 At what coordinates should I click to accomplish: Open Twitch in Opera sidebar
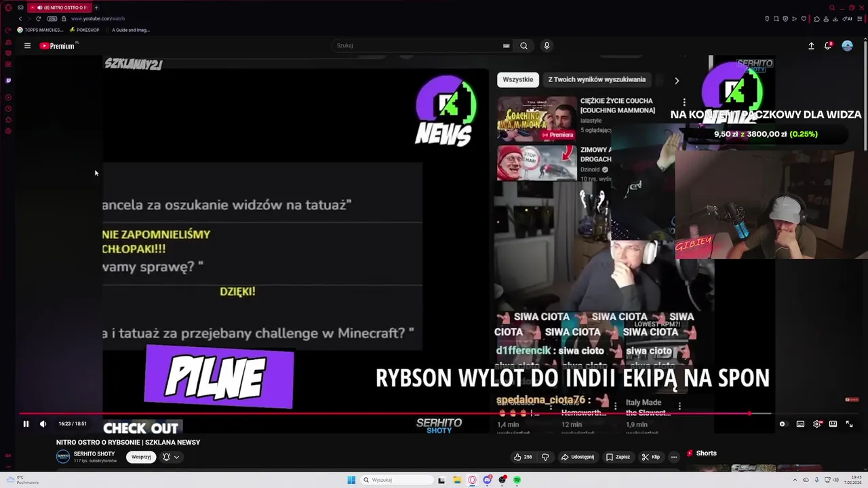point(8,81)
